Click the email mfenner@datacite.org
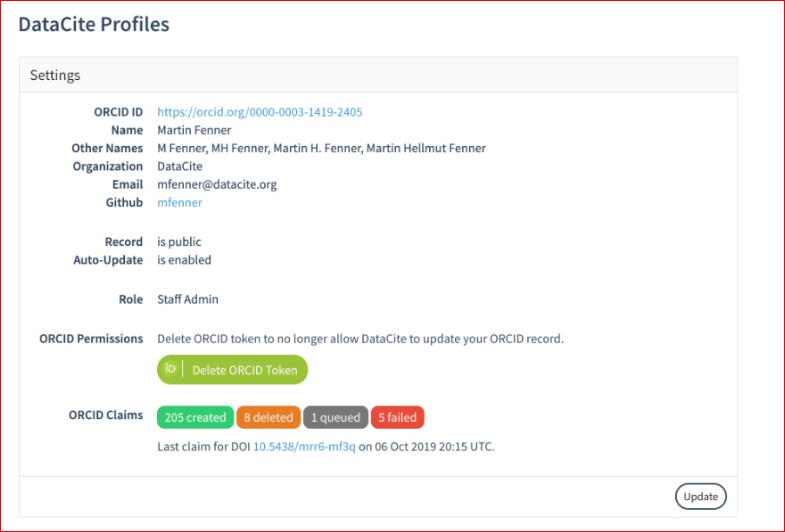 pos(217,185)
